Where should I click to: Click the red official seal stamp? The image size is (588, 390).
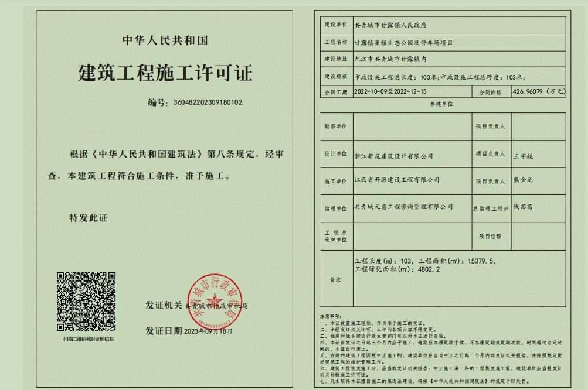point(213,303)
